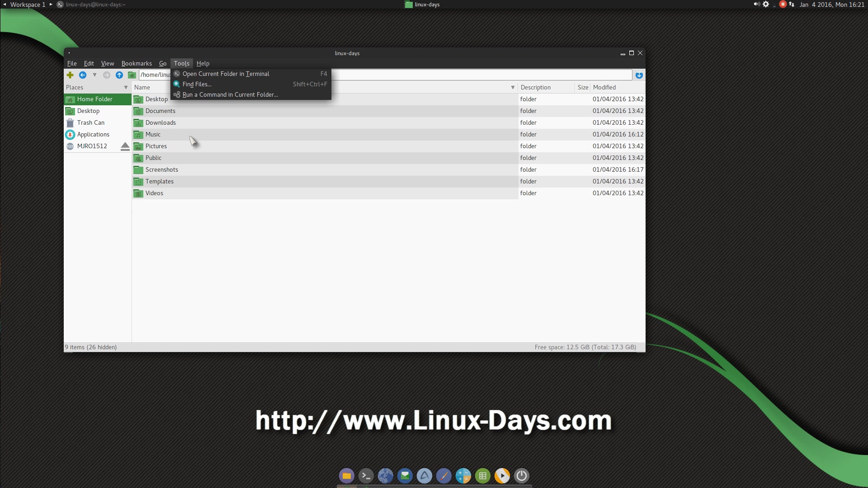Open the Edit menu
This screenshot has width=868, height=488.
(x=89, y=63)
